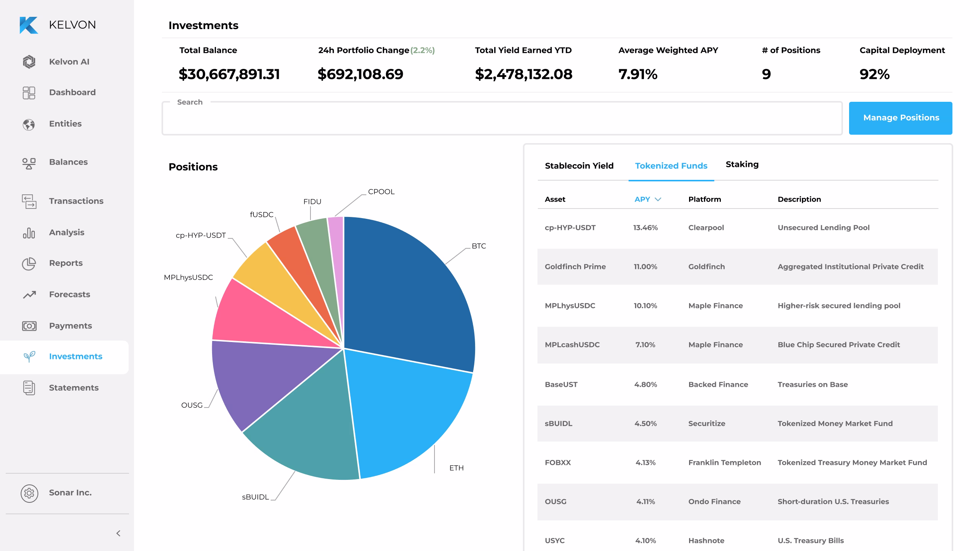Click the MPLcashUSDC asset row
Image resolution: width=980 pixels, height=551 pixels.
(x=737, y=345)
